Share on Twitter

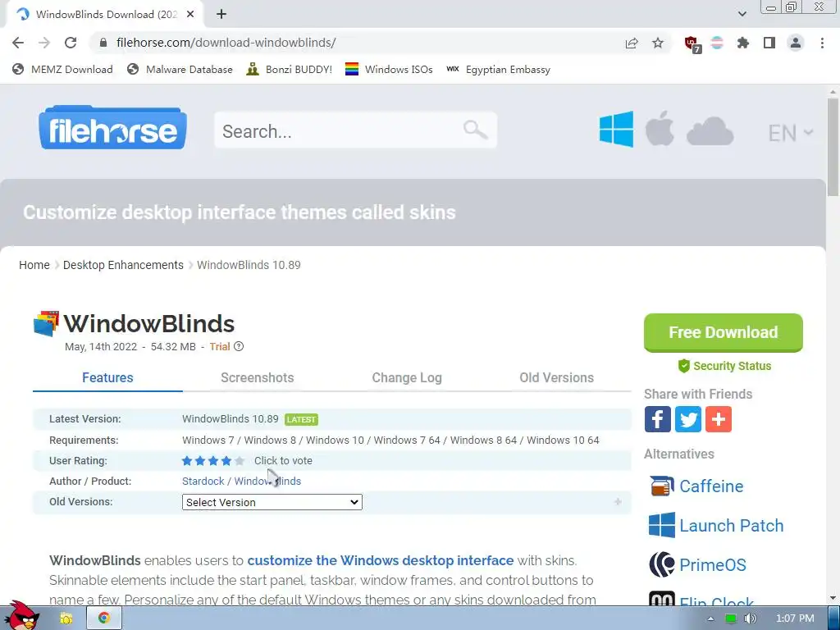pyautogui.click(x=688, y=419)
